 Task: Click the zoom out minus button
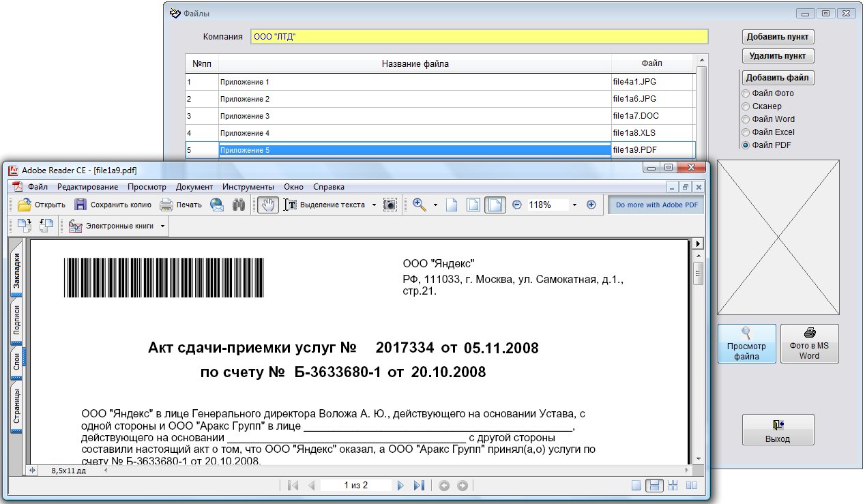click(x=517, y=205)
